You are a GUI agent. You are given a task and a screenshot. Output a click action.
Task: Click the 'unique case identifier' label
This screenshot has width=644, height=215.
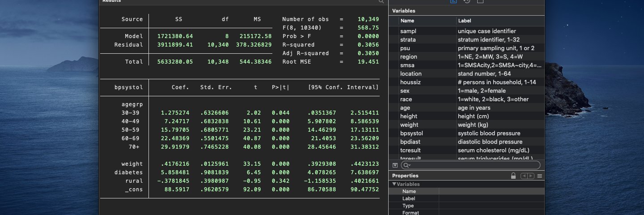click(x=487, y=31)
